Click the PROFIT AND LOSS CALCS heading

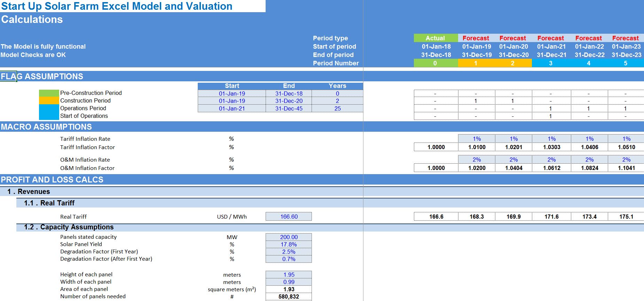pyautogui.click(x=52, y=180)
